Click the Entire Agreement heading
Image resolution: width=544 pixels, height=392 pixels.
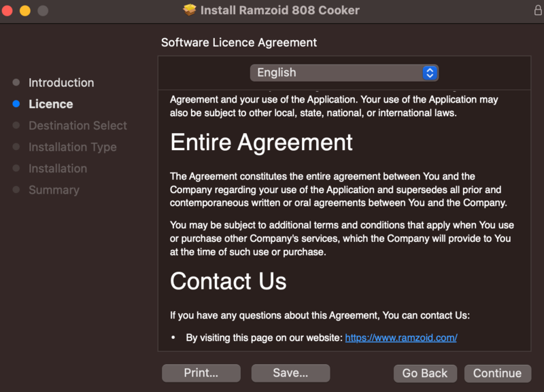[x=261, y=143]
